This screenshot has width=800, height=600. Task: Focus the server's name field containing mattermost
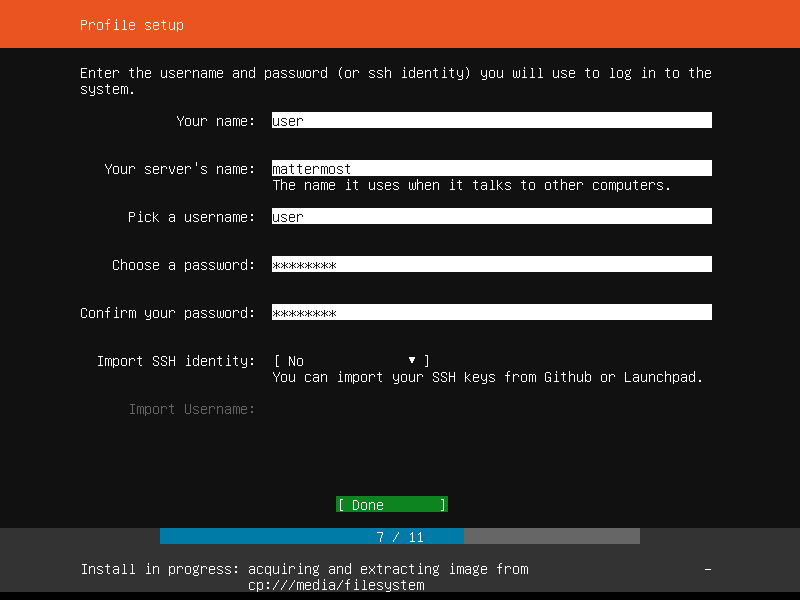pyautogui.click(x=491, y=168)
